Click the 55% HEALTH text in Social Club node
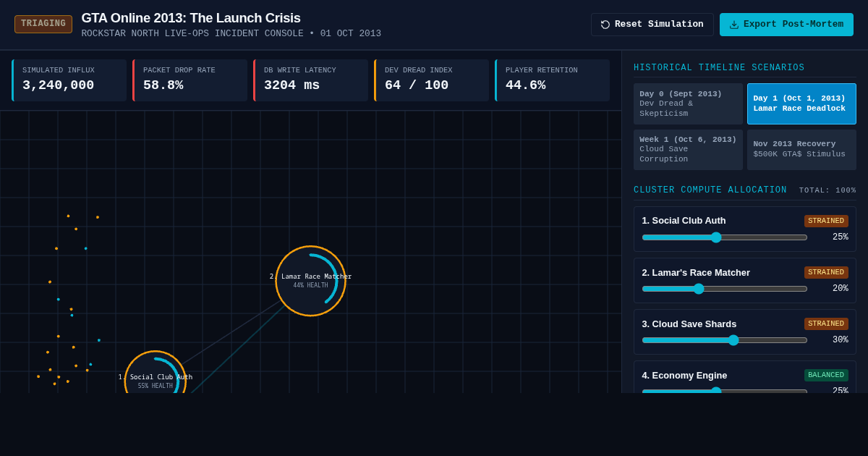The image size is (868, 456). coord(156,386)
